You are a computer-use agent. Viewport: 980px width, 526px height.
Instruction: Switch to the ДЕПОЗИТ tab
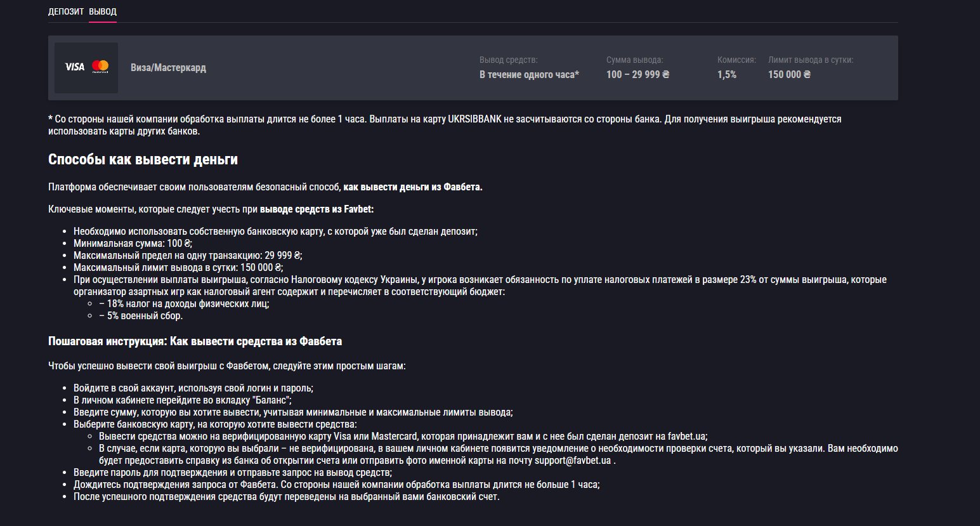pyautogui.click(x=66, y=11)
